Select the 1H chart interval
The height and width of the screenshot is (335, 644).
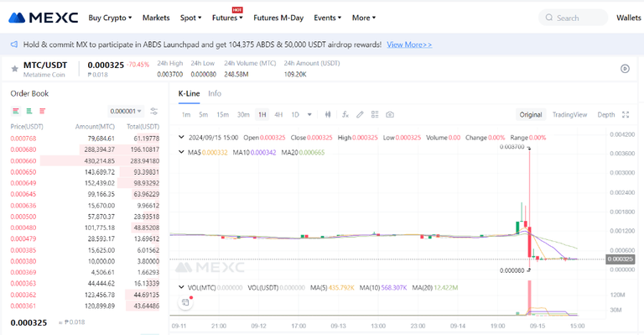click(262, 115)
